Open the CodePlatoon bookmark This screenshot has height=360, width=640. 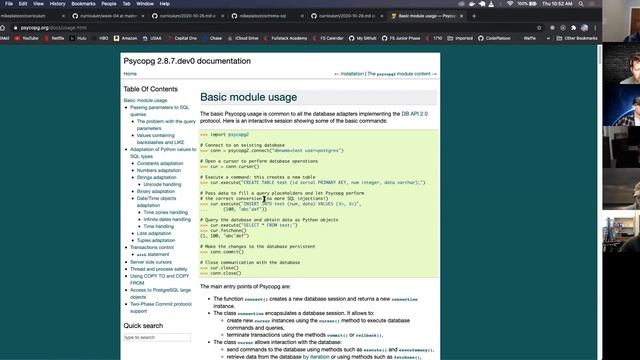(494, 38)
